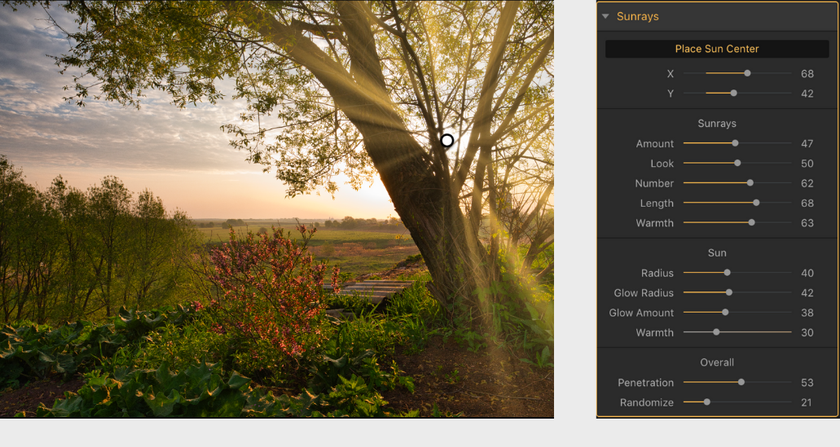
Task: Select the Glow Amount value 38
Action: coord(807,313)
